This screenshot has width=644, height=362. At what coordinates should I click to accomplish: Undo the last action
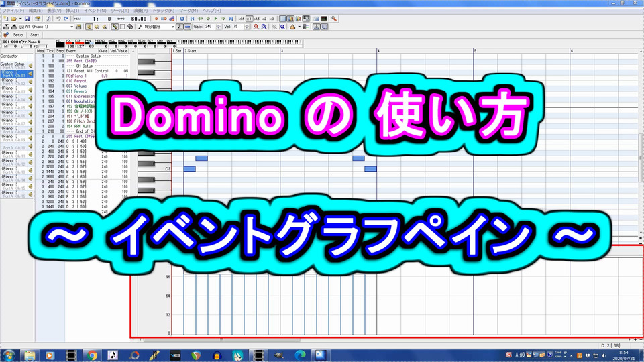58,19
